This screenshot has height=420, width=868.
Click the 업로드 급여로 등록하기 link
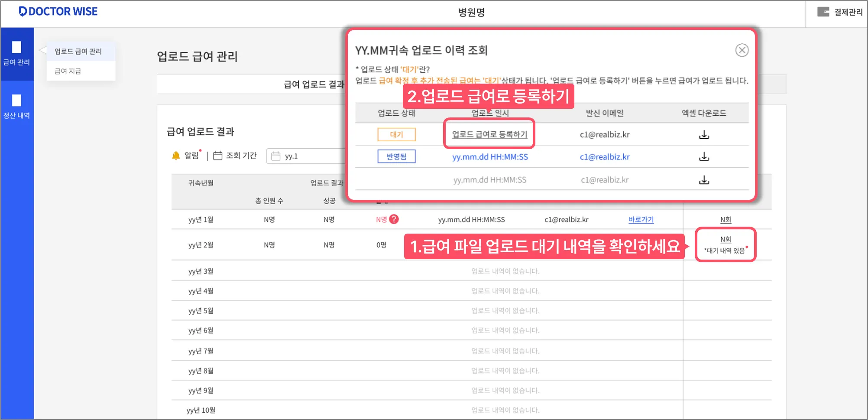tap(489, 134)
